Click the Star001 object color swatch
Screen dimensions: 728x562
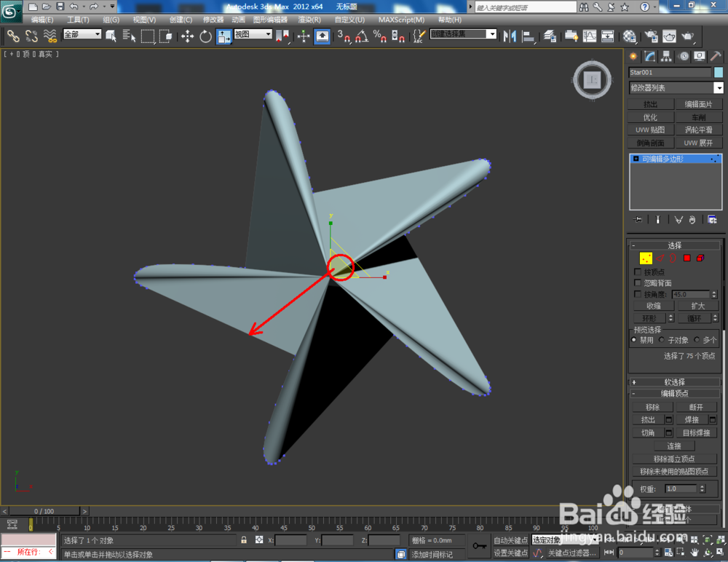719,72
